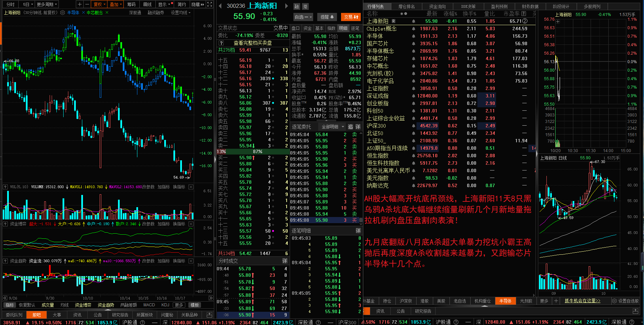Image resolution: width=644 pixels, height=325 pixels.
Task: Open the 自选 watchlist dropdown
Action: tap(303, 17)
